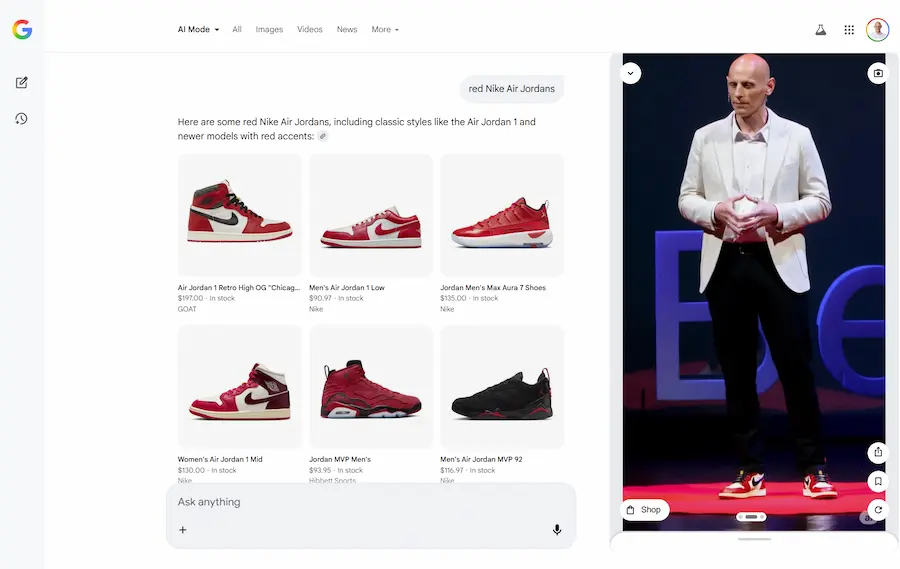Open the Google apps grid

click(849, 30)
